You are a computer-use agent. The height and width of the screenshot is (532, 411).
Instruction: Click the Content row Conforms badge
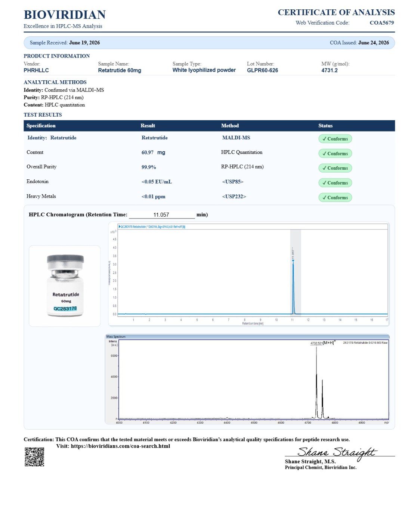pos(335,154)
